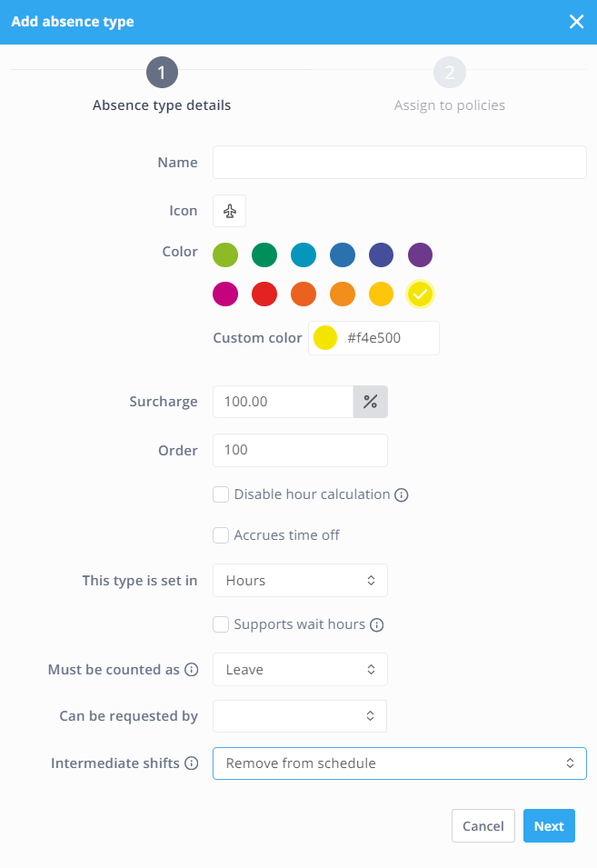Click the percent surcharge unit icon
The height and width of the screenshot is (868, 597).
pyautogui.click(x=371, y=401)
